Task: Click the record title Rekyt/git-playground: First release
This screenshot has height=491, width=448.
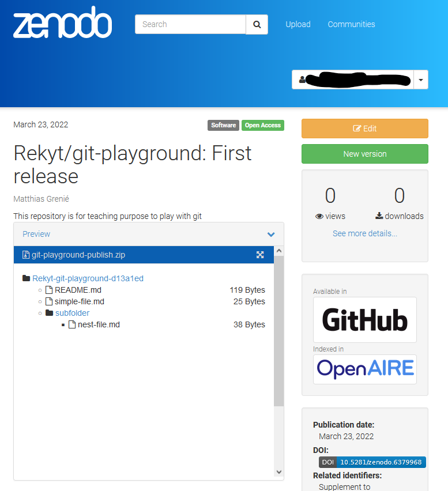Action: click(x=132, y=164)
